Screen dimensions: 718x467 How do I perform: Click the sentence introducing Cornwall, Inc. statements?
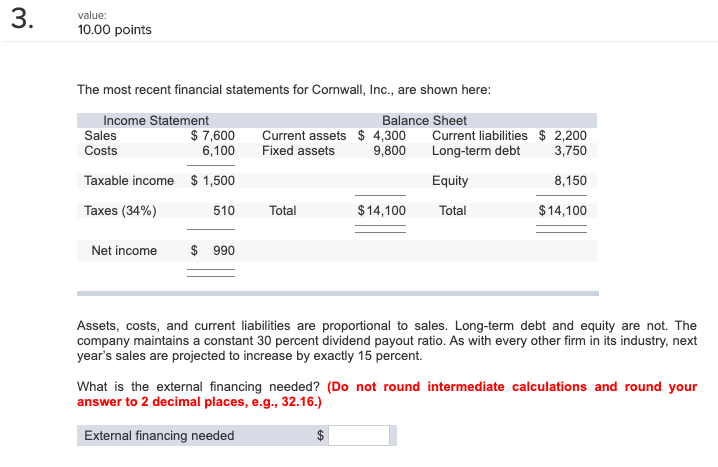tap(284, 90)
